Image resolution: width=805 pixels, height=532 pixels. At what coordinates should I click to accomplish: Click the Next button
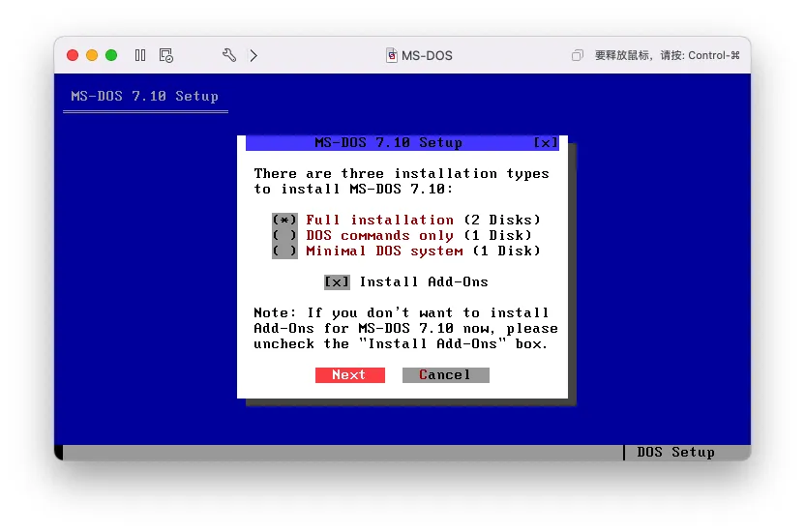[350, 375]
